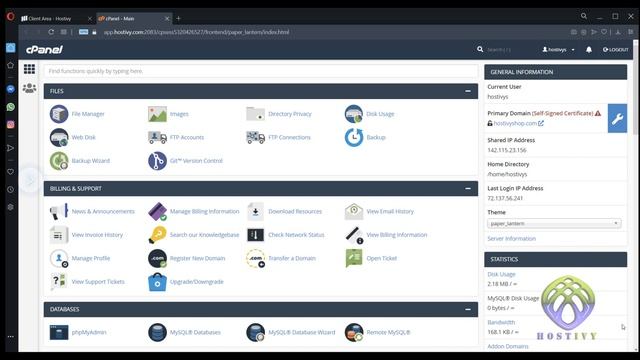Click the browser address bar URL
This screenshot has height=360, width=640.
point(196,32)
